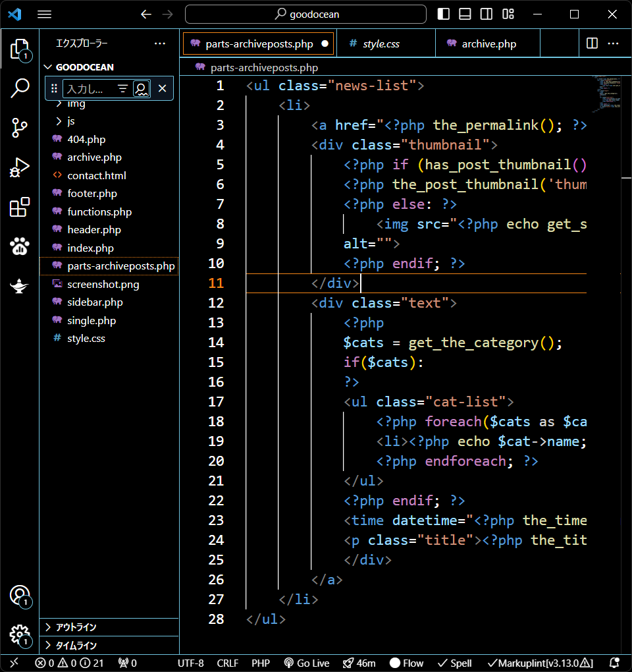Click the Flow status bar item

pos(406,663)
